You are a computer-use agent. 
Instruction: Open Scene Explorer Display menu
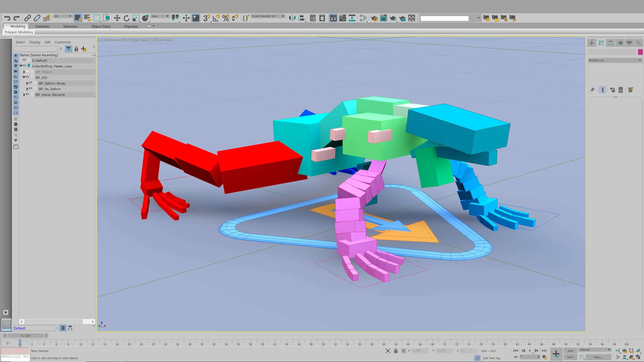tap(35, 42)
